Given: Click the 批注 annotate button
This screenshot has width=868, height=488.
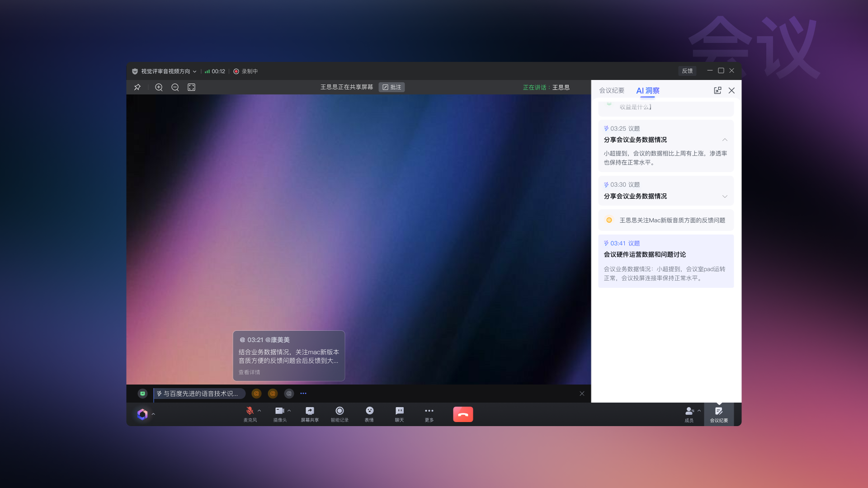Looking at the screenshot, I should pyautogui.click(x=392, y=87).
